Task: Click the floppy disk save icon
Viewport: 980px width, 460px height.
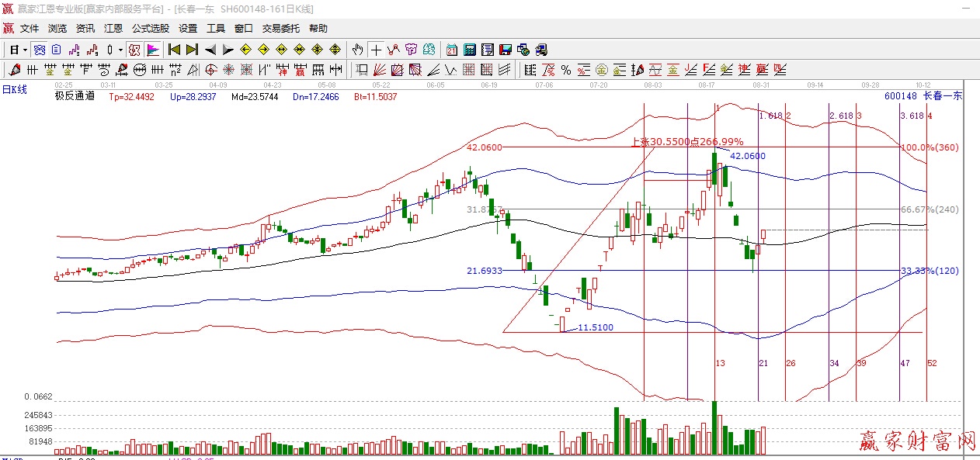Action: [x=505, y=50]
